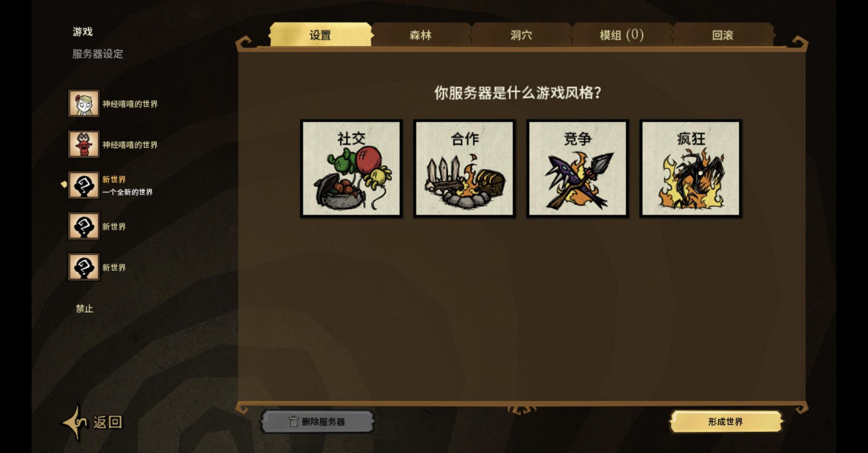
Task: Click the 返回 back arrow icon
Action: (75, 422)
